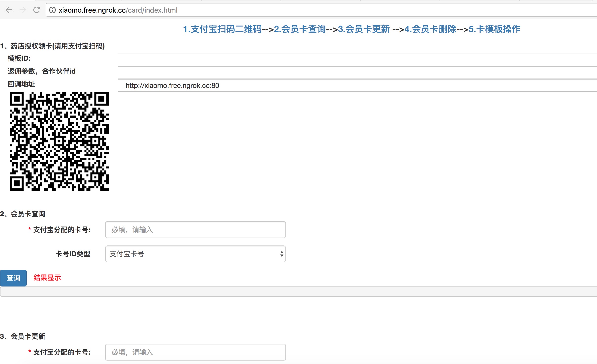The image size is (597, 364).
Task: Click the browser forward arrow
Action: [x=23, y=10]
